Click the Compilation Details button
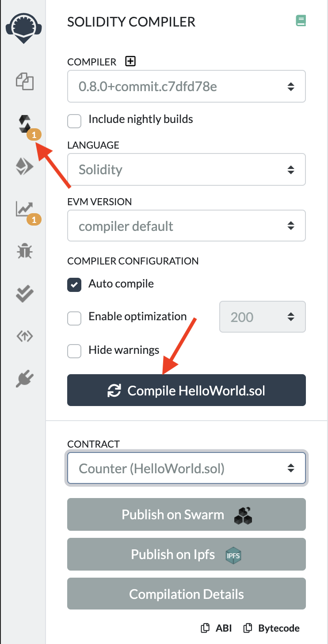The width and height of the screenshot is (328, 644). pos(186,594)
